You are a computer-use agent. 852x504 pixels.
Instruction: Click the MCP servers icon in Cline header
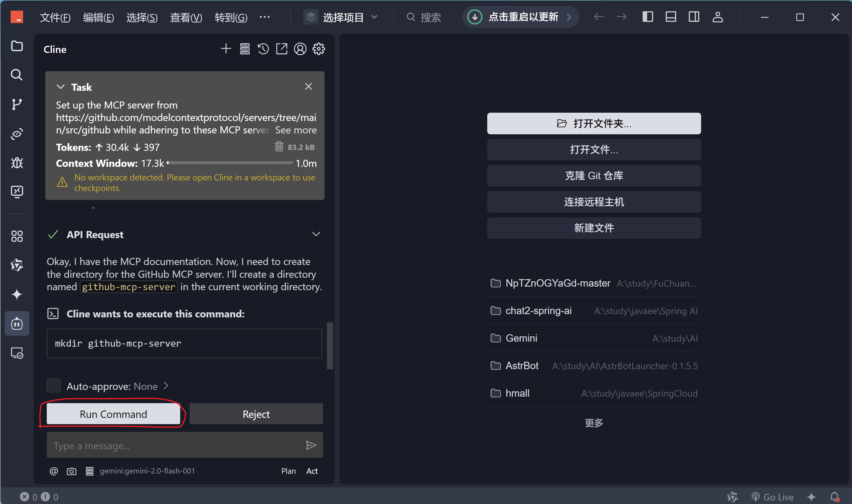(x=245, y=49)
